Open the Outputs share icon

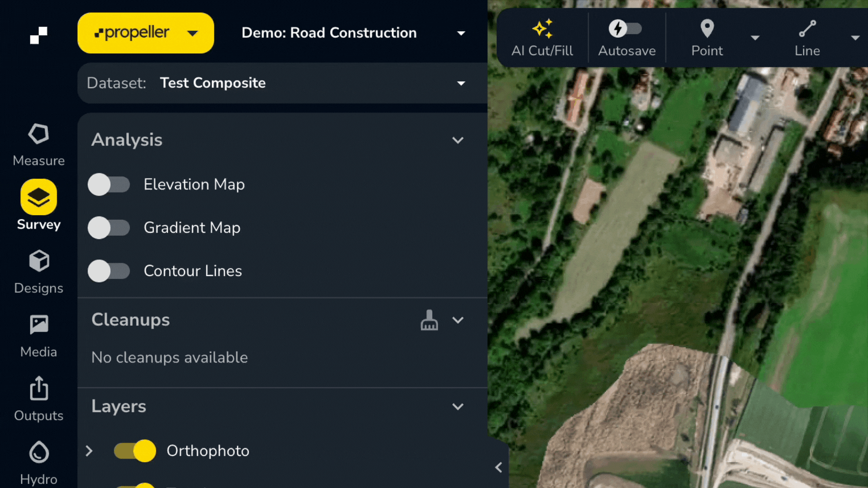[x=39, y=388]
